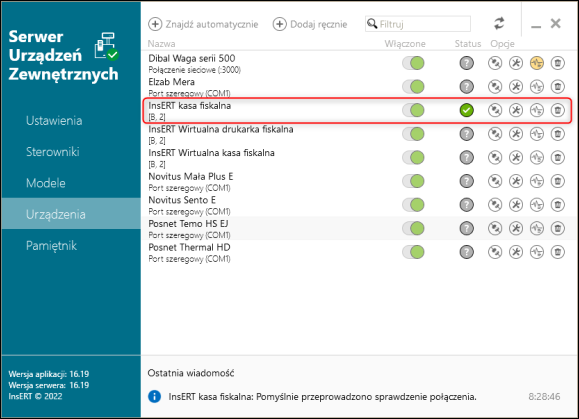The height and width of the screenshot is (419, 579).
Task: Click green status check of InsERT kasa fiskalna
Action: [x=467, y=110]
